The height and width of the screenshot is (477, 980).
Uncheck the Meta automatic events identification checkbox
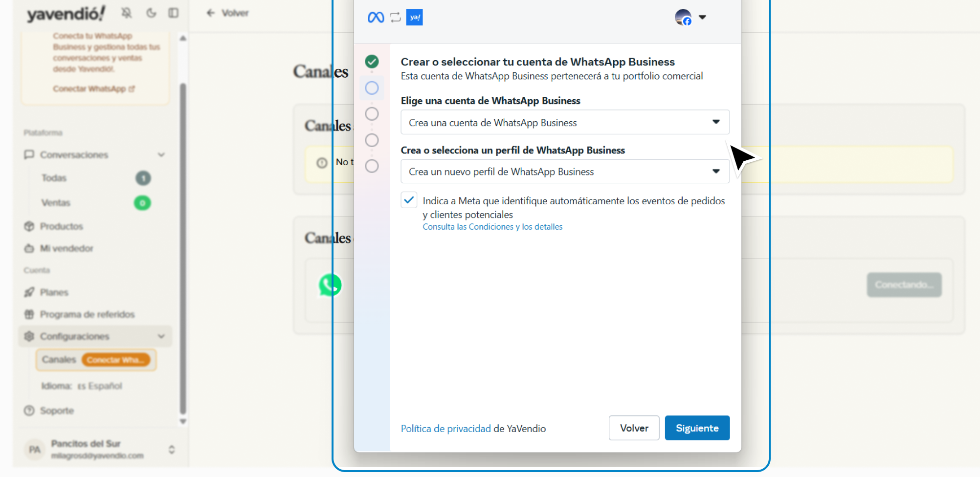point(409,200)
